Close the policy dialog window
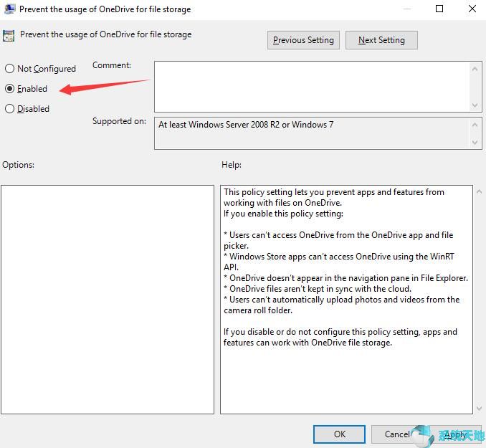This screenshot has height=448, width=486. tap(472, 9)
